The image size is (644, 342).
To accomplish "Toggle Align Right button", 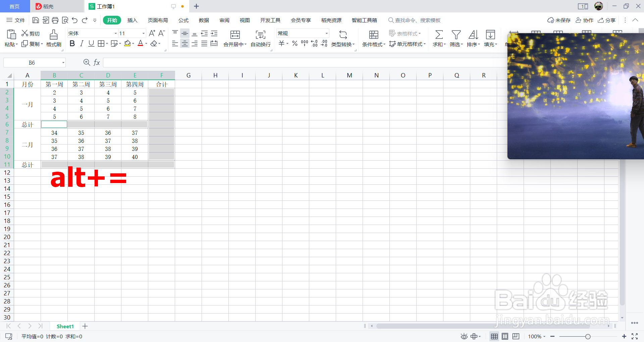I will (x=195, y=44).
